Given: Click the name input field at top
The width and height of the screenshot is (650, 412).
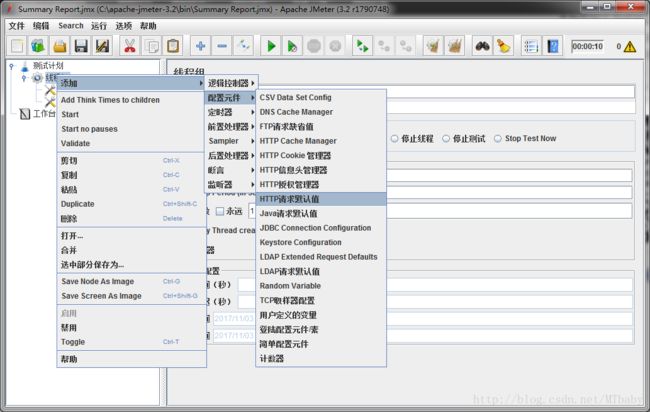Looking at the screenshot, I should pos(510,92).
